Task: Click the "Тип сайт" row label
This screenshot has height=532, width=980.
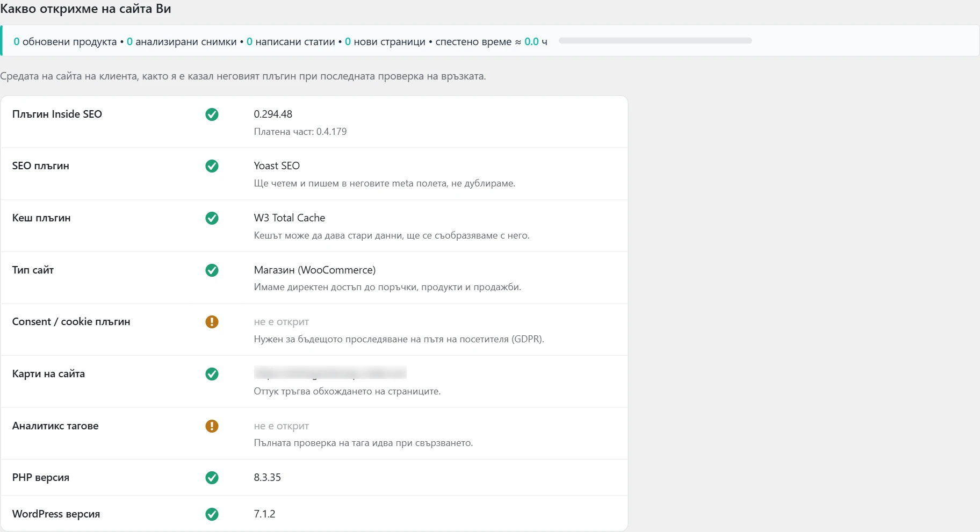Action: [33, 270]
